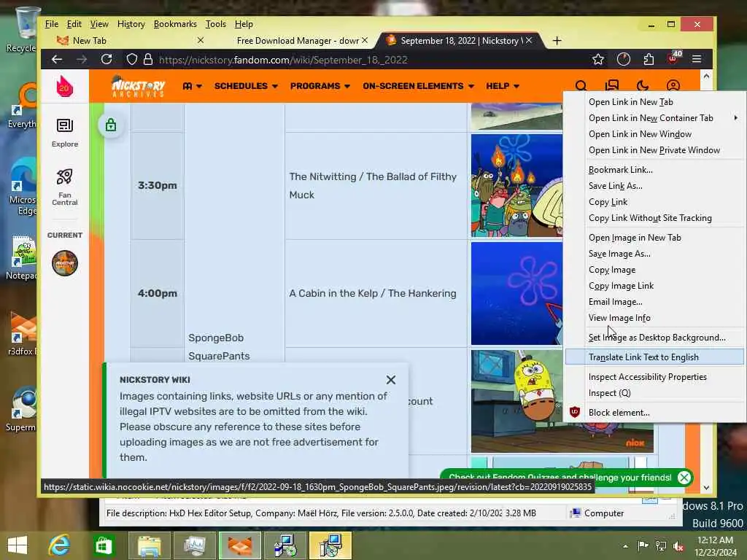The height and width of the screenshot is (560, 747).
Task: Click the Fandom flame logo
Action: pyautogui.click(x=65, y=87)
